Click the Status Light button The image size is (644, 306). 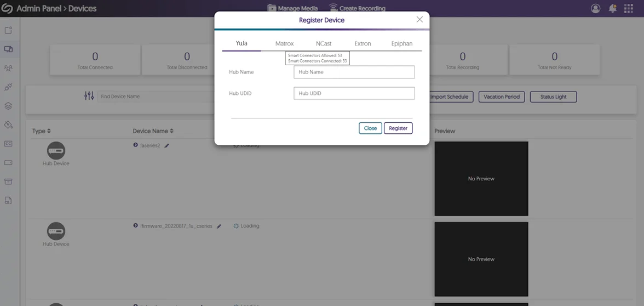coord(553,97)
